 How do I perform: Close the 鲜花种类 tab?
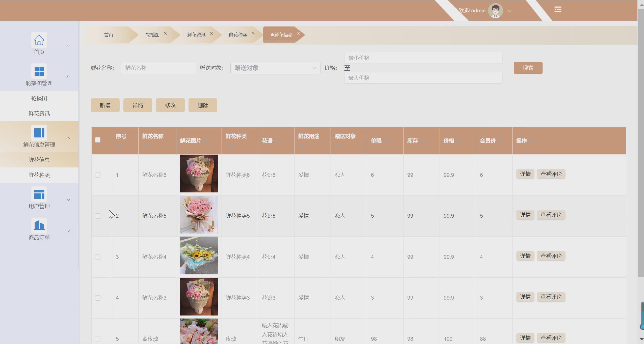click(253, 33)
